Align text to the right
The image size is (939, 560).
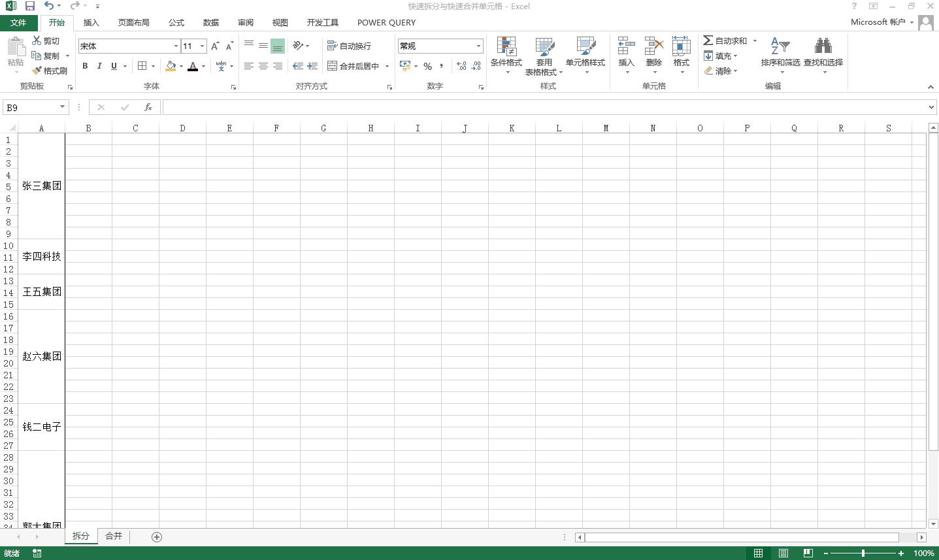[x=278, y=66]
